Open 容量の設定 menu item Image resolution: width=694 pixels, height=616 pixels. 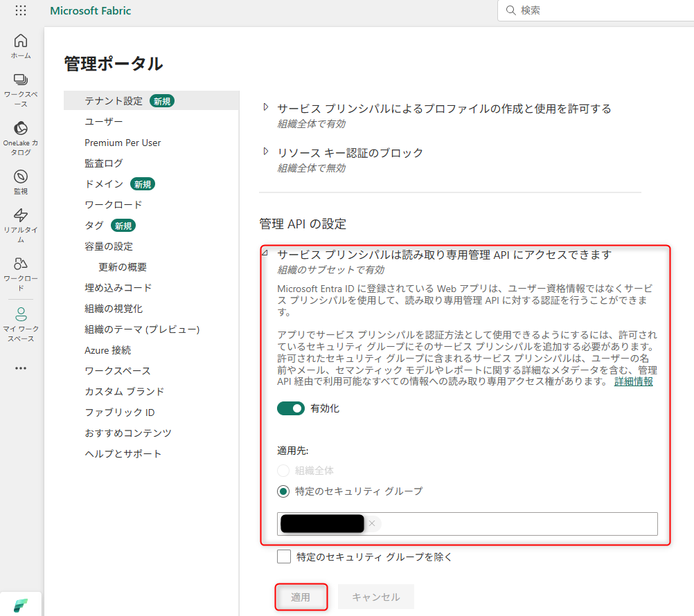pyautogui.click(x=109, y=246)
